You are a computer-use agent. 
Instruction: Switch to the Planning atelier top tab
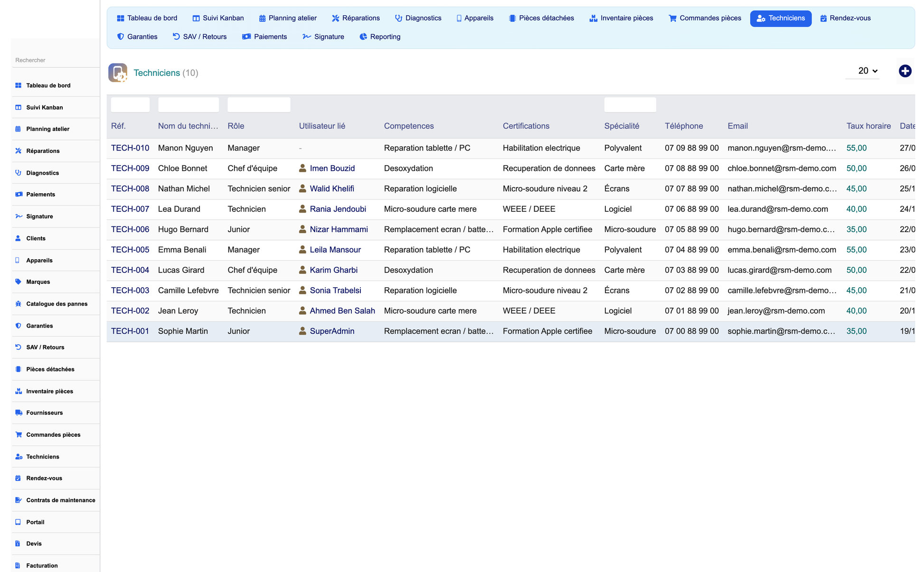288,18
